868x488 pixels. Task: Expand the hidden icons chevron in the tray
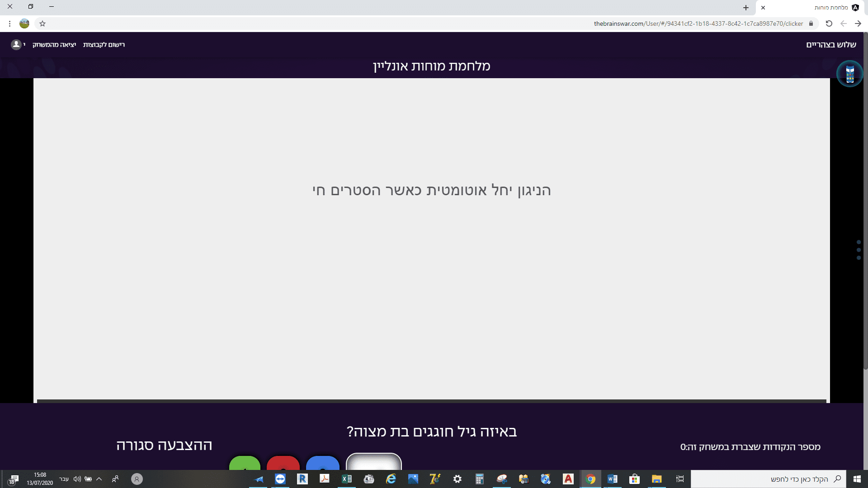tap(99, 479)
